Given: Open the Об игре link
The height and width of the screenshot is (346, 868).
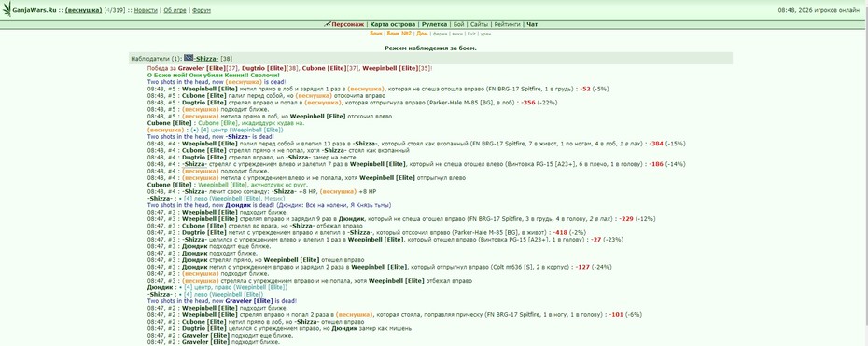Looking at the screenshot, I should [175, 10].
